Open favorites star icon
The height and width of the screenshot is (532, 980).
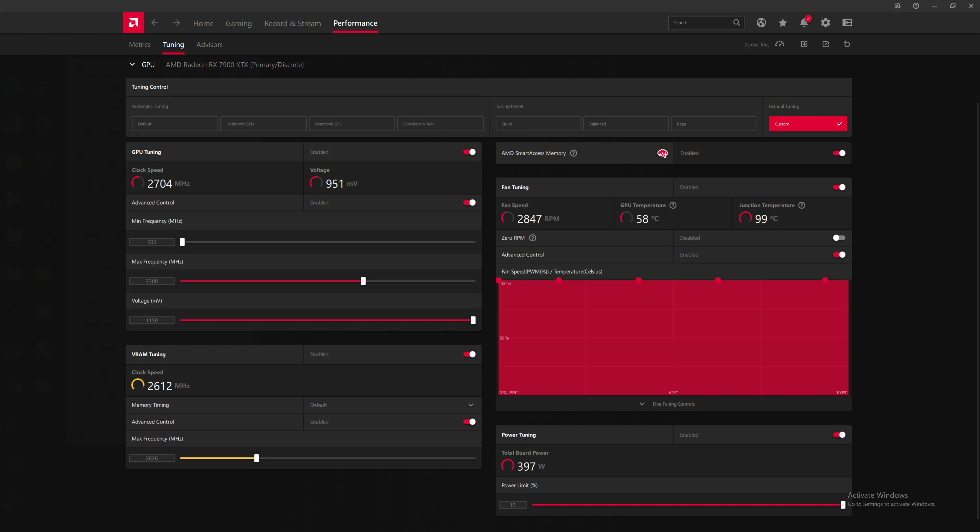click(x=782, y=23)
